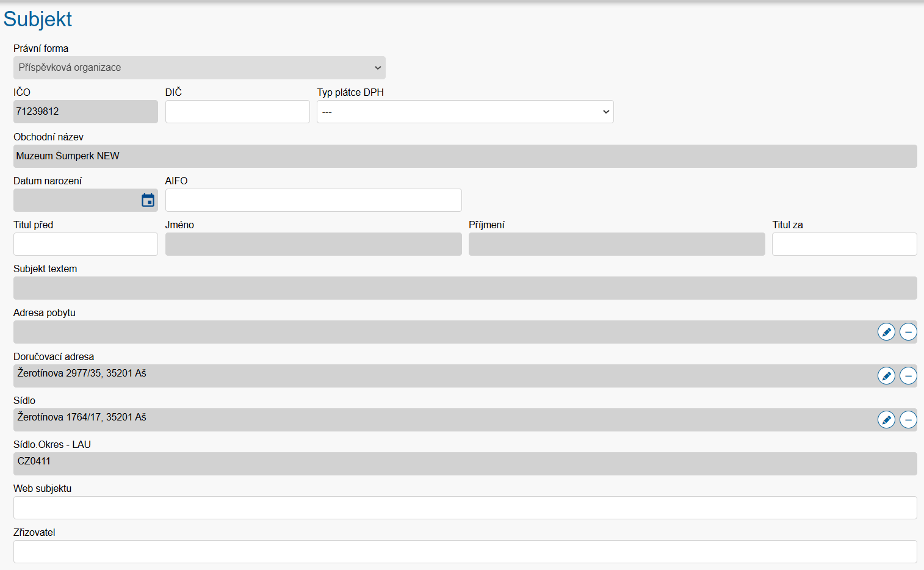Edit the Doručovací adresa via pencil icon

886,376
